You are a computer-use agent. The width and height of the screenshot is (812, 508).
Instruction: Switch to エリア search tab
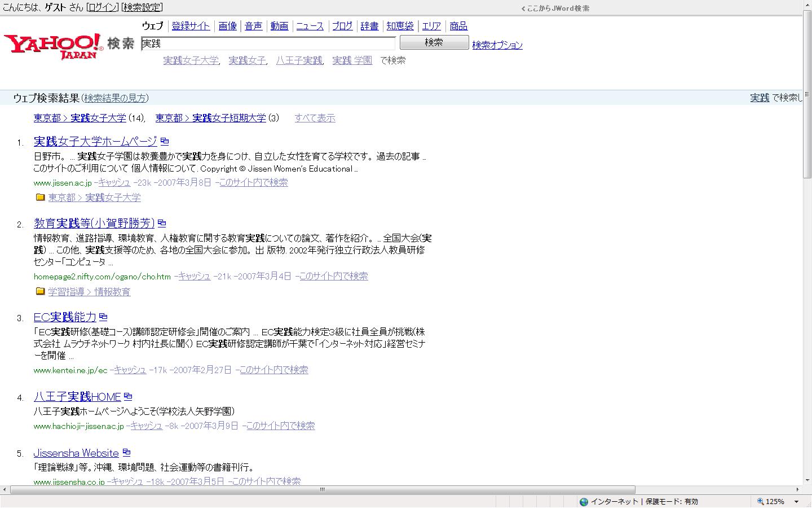(x=431, y=26)
